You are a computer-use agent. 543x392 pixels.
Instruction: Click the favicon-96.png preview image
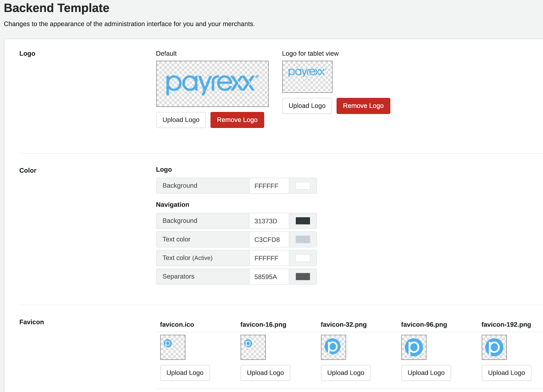point(414,347)
